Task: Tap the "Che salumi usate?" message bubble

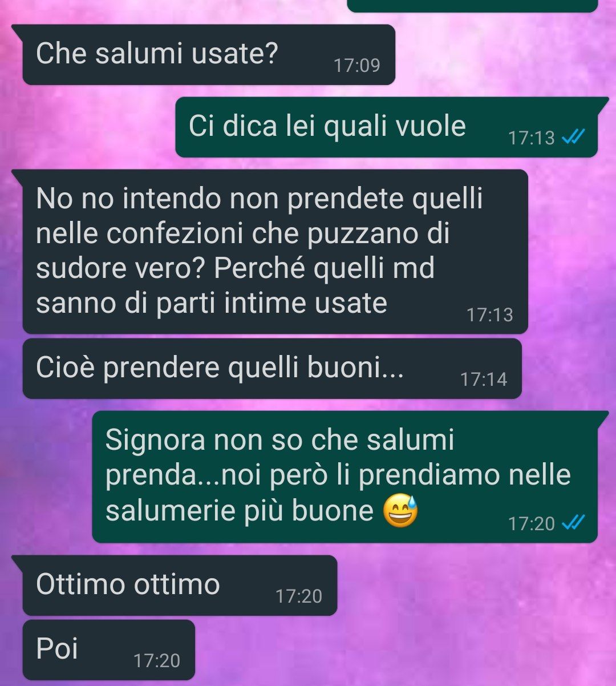Action: point(209,55)
